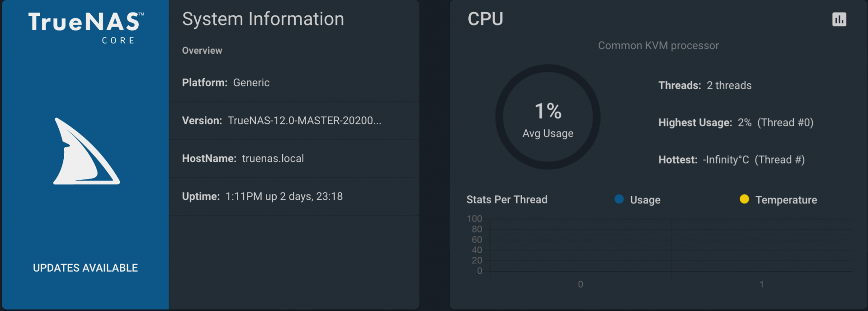Click the CPU card title
Viewport: 868px width, 311px height.
(x=485, y=19)
